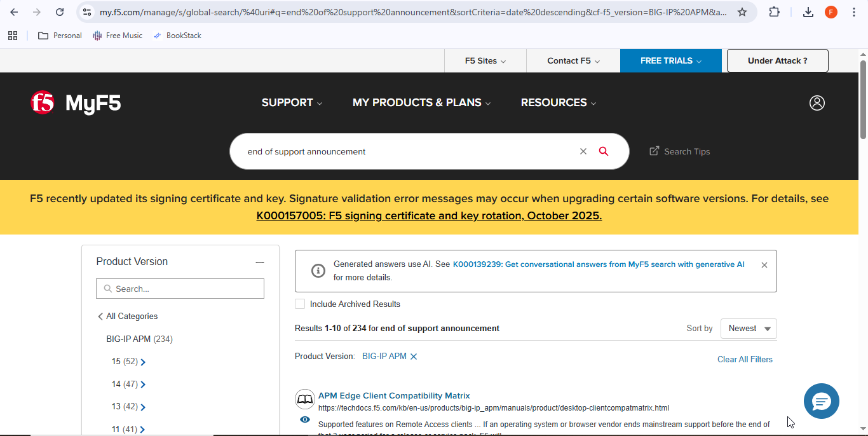Viewport: 868px width, 436px height.
Task: Expand version 14 subcategory
Action: (143, 385)
